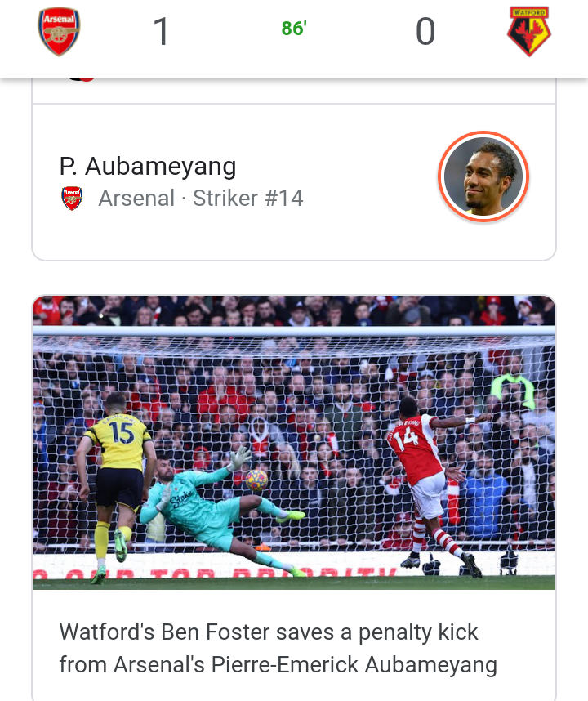Tap the 86' match minute indicator
The height and width of the screenshot is (701, 588).
pyautogui.click(x=294, y=29)
